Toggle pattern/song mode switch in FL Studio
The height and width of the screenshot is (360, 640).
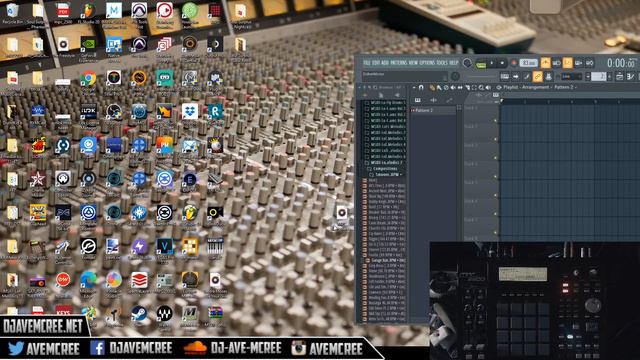(x=481, y=64)
